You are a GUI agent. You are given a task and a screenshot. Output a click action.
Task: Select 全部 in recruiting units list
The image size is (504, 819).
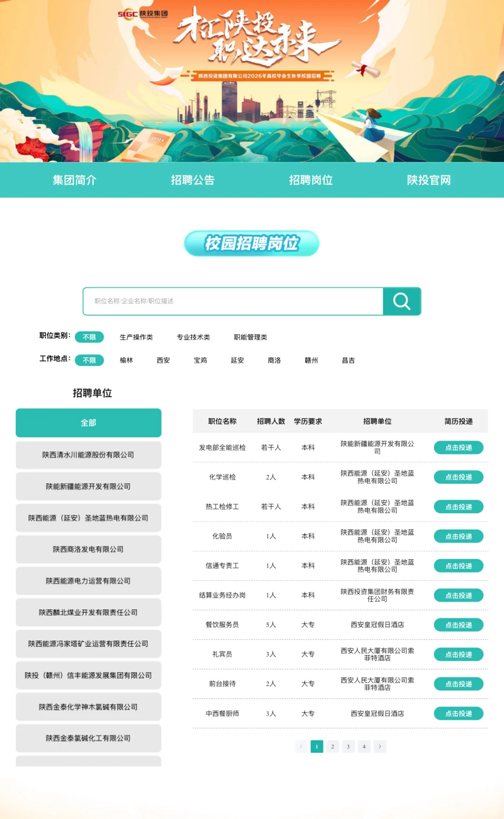pos(89,423)
